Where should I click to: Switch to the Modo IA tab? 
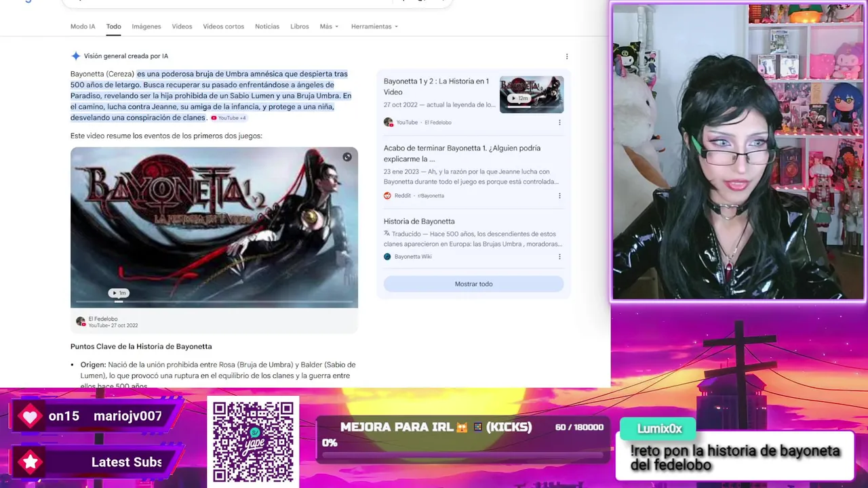point(83,26)
